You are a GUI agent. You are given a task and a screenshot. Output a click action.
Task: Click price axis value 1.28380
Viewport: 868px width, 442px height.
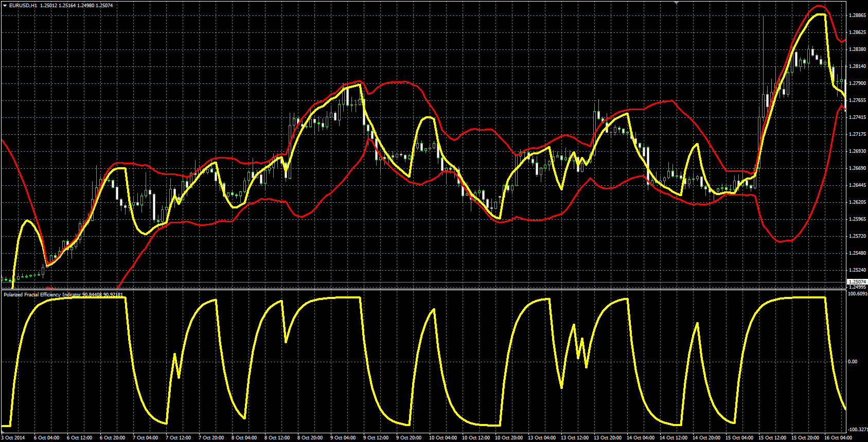(x=857, y=49)
